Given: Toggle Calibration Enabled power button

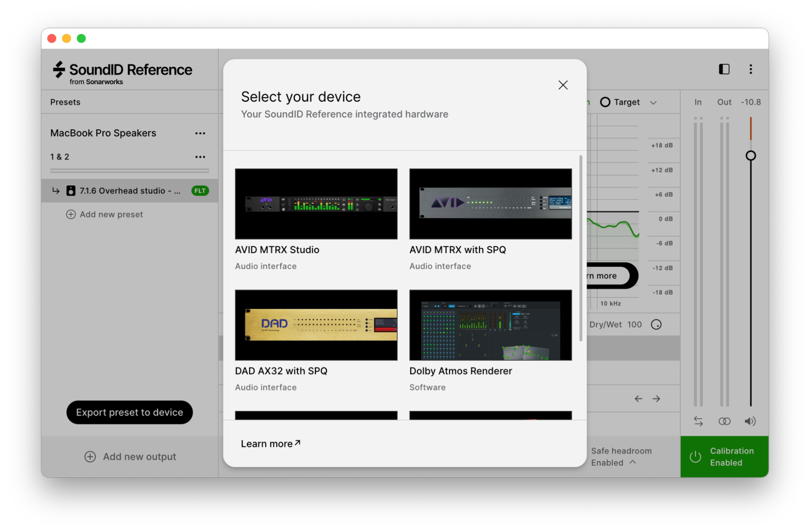Looking at the screenshot, I should (695, 457).
